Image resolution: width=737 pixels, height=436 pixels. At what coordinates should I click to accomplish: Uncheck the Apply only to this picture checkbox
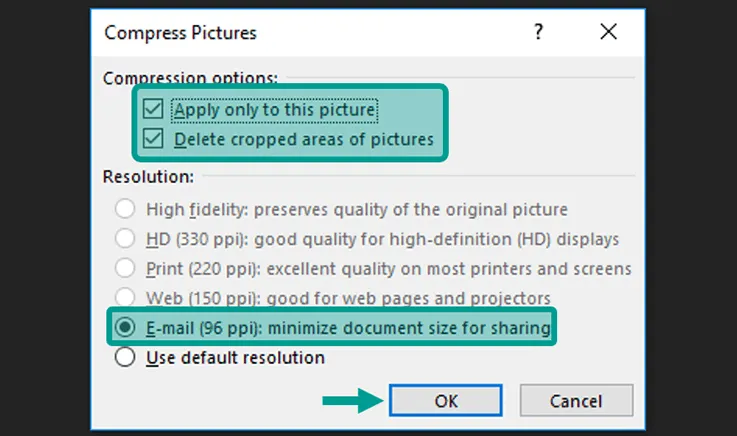pyautogui.click(x=153, y=109)
